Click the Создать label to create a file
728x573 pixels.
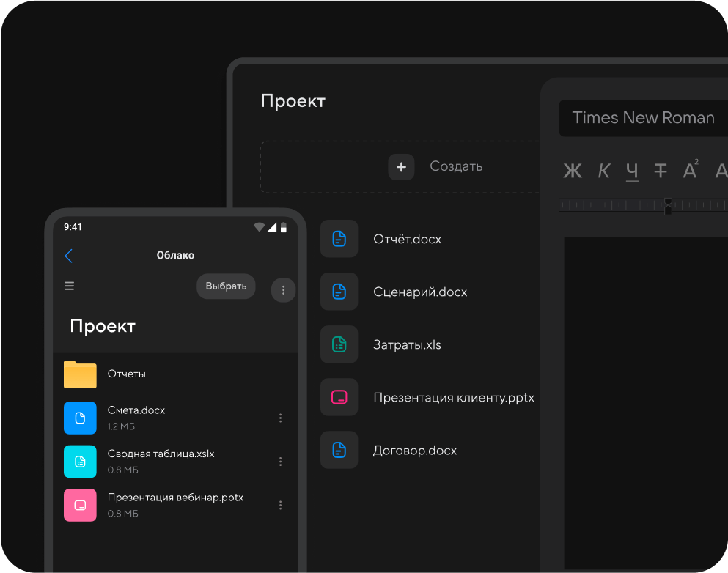point(456,167)
